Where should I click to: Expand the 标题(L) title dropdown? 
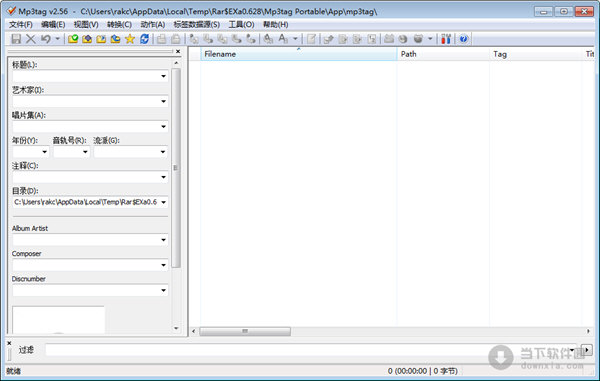tap(163, 76)
